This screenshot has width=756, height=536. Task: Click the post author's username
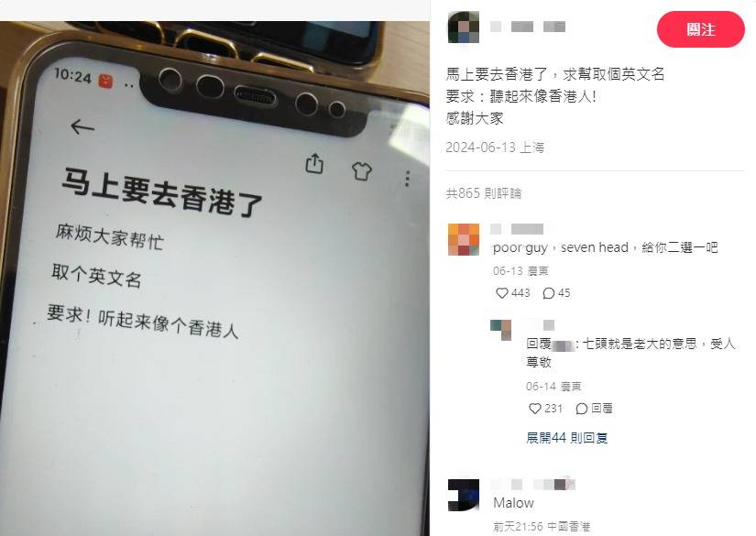tap(528, 27)
